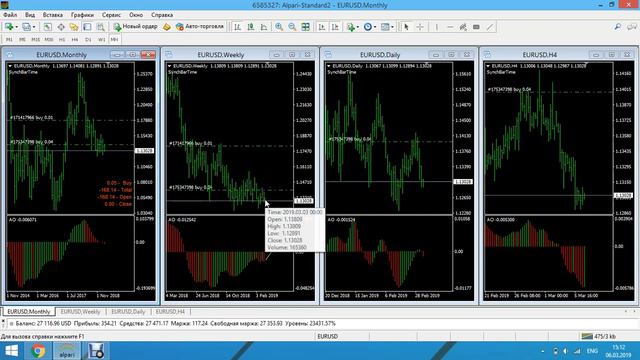Open the periods clock icon
This screenshot has width=640, height=360.
tap(368, 27)
